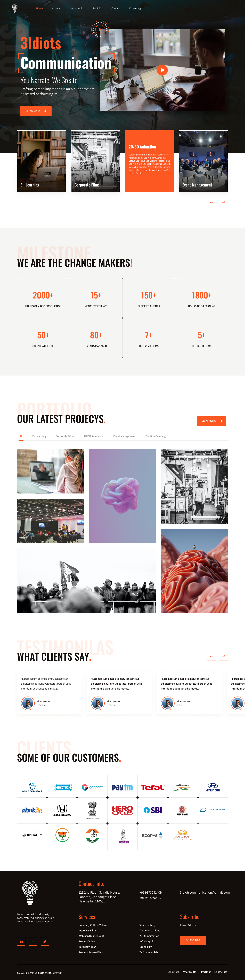Click the SUBSCRIBE button
The width and height of the screenshot is (245, 980).
tap(193, 940)
